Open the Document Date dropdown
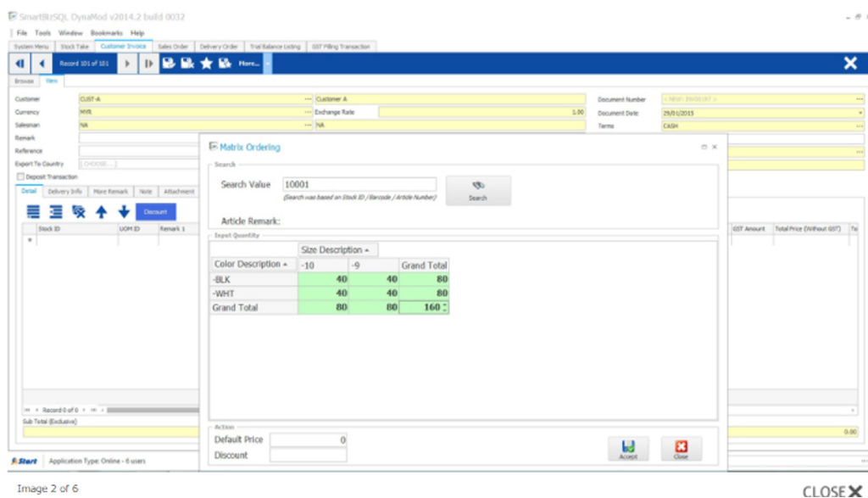 click(x=860, y=112)
